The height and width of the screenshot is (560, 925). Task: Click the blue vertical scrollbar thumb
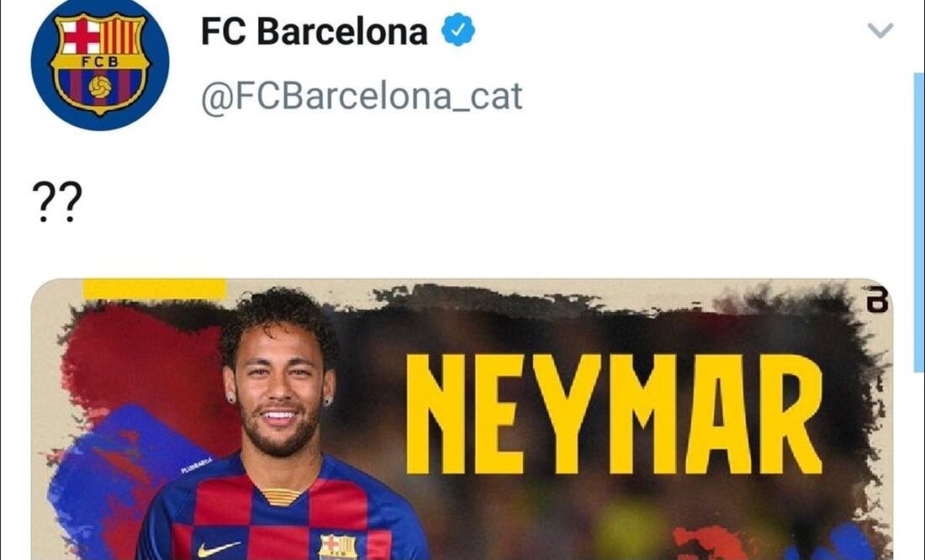(x=918, y=223)
